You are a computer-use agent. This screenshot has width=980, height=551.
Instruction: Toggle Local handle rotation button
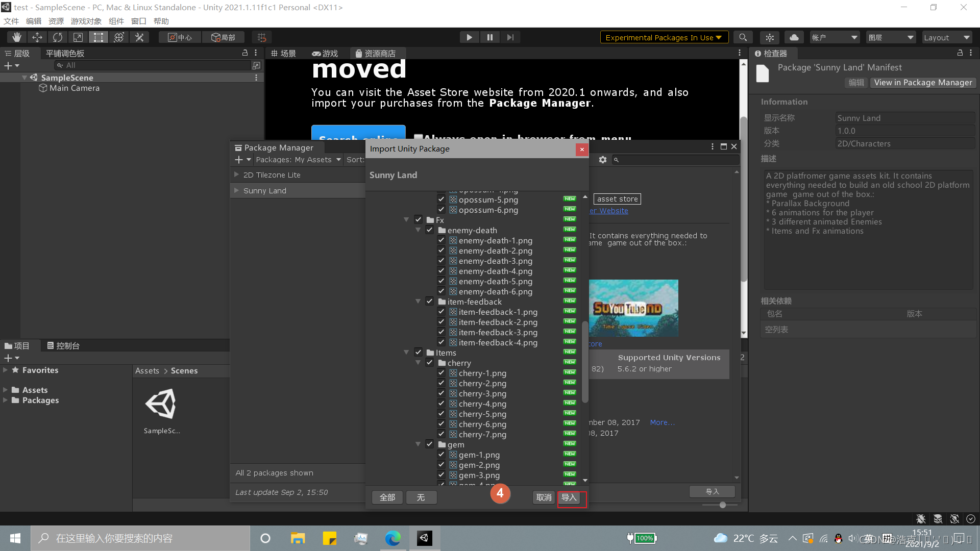tap(224, 37)
